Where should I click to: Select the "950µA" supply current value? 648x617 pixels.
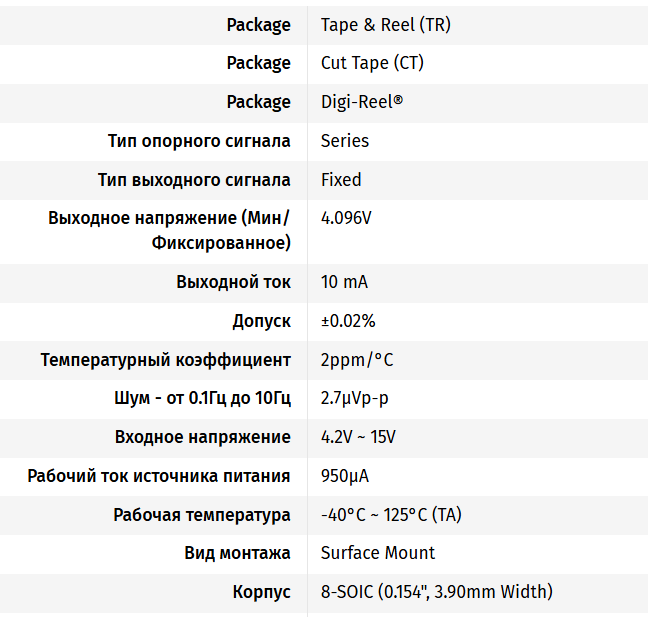[x=345, y=476]
